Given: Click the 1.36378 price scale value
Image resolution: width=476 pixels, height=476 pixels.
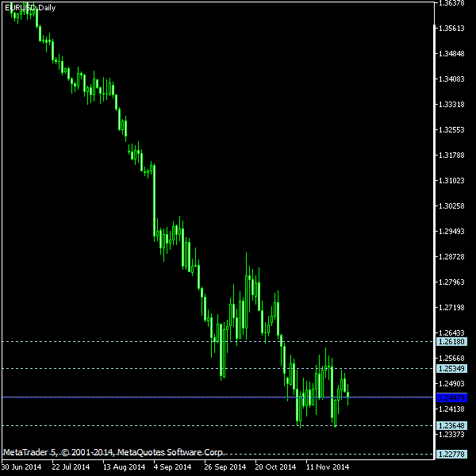Looking at the screenshot, I should point(451,3).
